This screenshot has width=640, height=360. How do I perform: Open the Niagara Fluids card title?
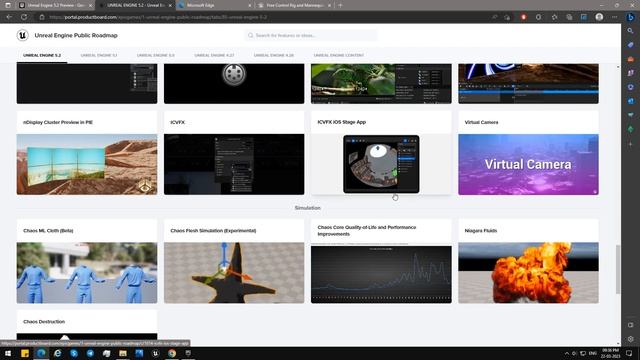481,231
